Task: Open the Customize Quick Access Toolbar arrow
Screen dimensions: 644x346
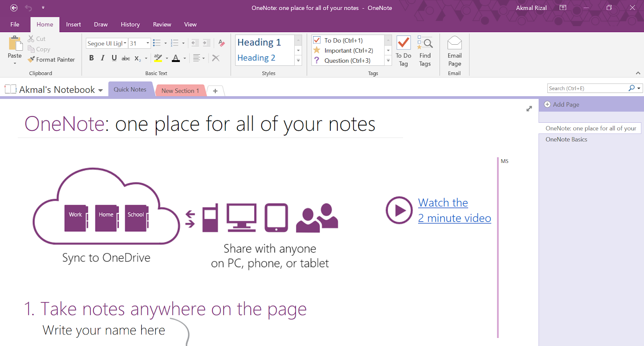Action: click(x=43, y=8)
